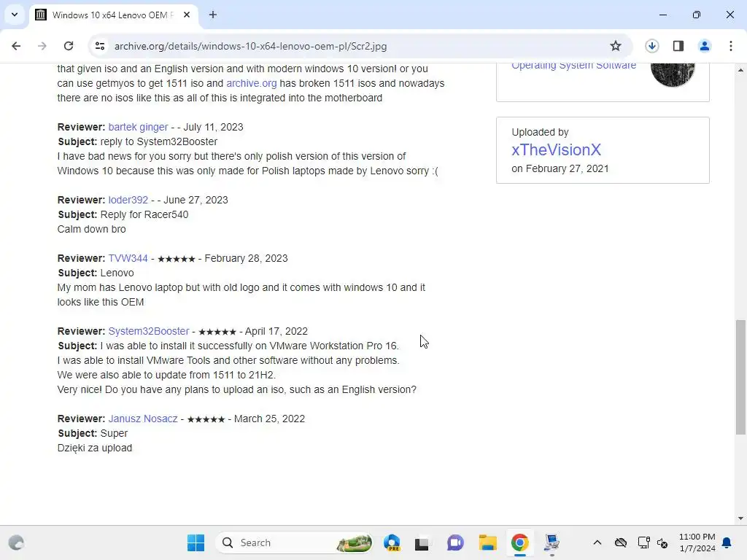Click the page vertical scrollbar thumb

[740, 377]
